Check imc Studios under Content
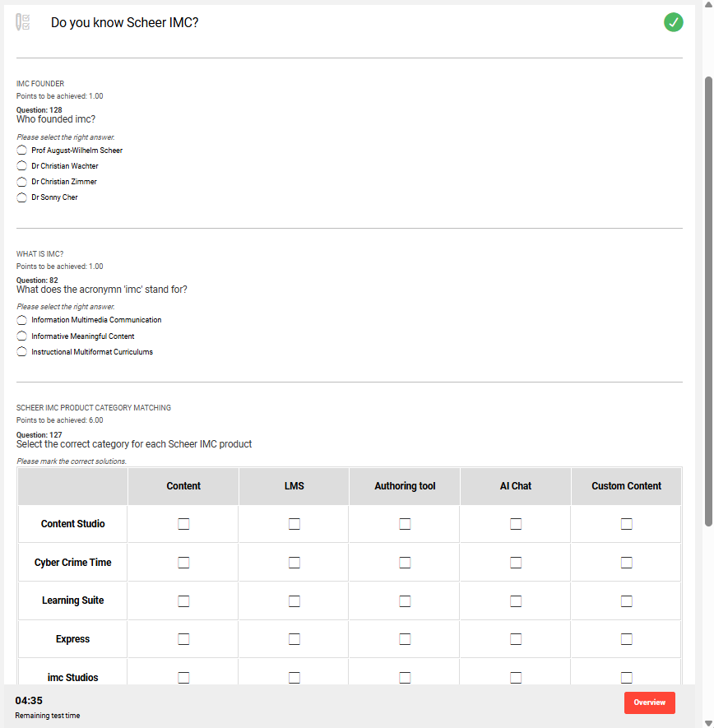This screenshot has width=714, height=728. click(183, 677)
